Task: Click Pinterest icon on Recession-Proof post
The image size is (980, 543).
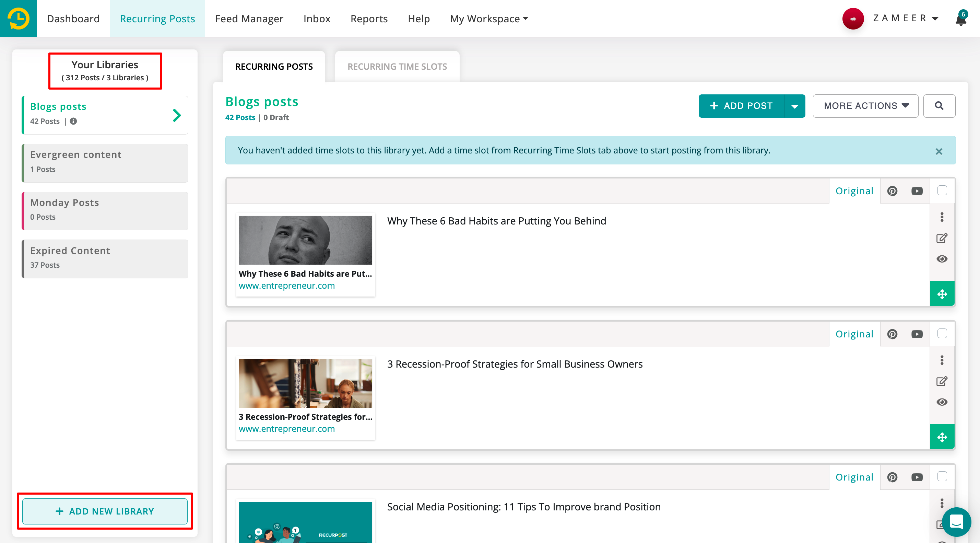Action: click(x=892, y=334)
